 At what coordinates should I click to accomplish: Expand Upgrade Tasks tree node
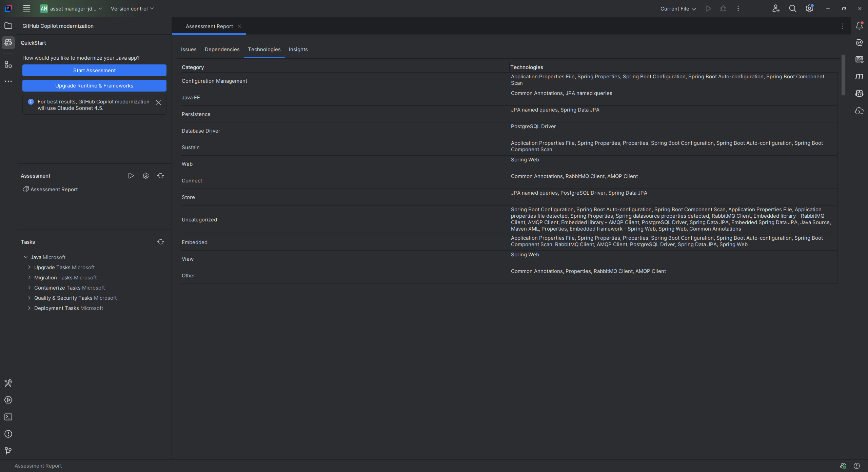pos(29,268)
